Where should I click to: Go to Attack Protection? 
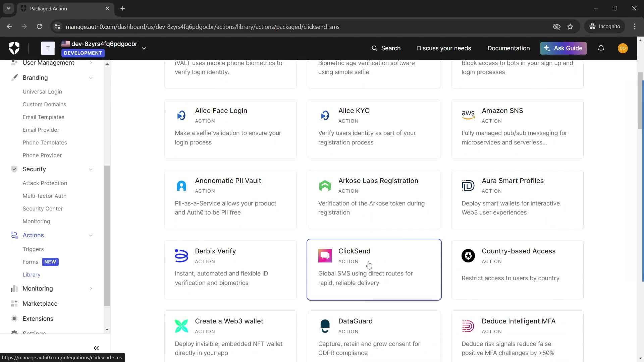45,183
